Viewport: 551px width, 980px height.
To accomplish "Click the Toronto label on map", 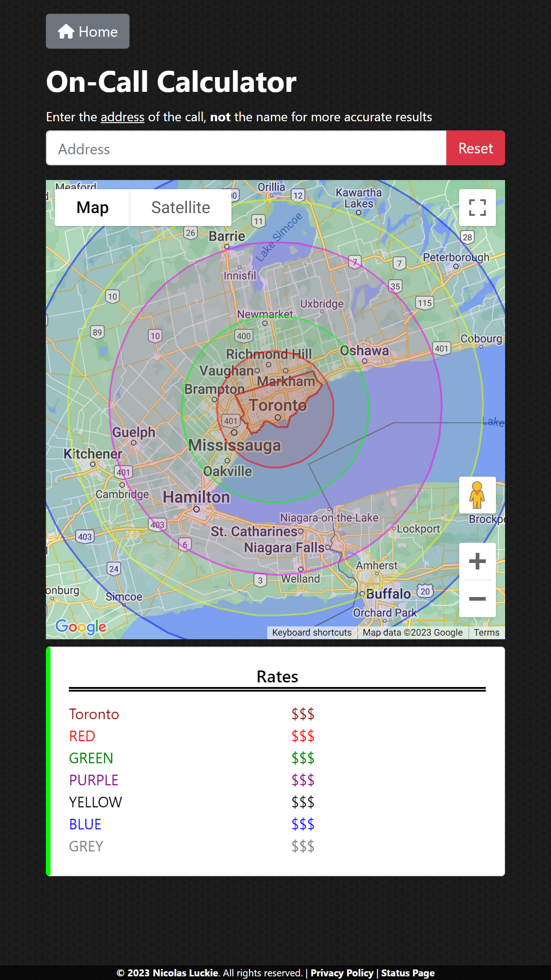I will pos(277,405).
